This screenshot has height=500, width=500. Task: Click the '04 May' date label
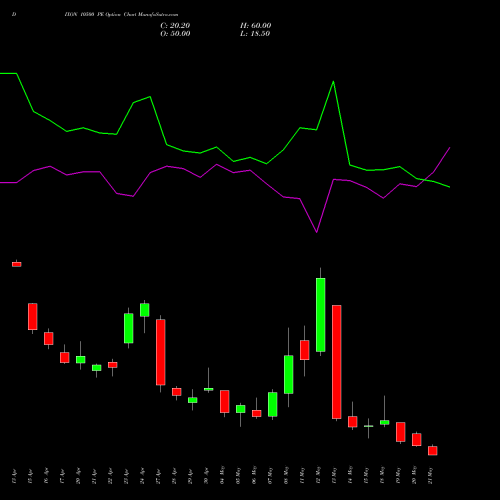(x=222, y=475)
